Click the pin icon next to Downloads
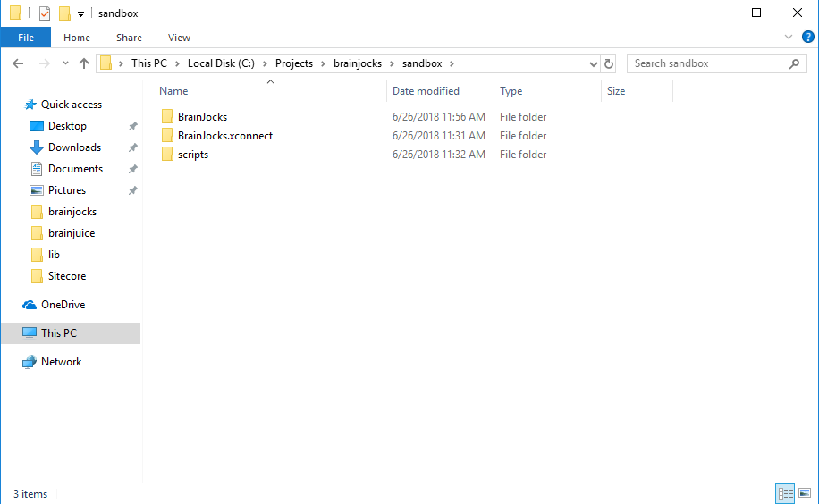 coord(133,147)
